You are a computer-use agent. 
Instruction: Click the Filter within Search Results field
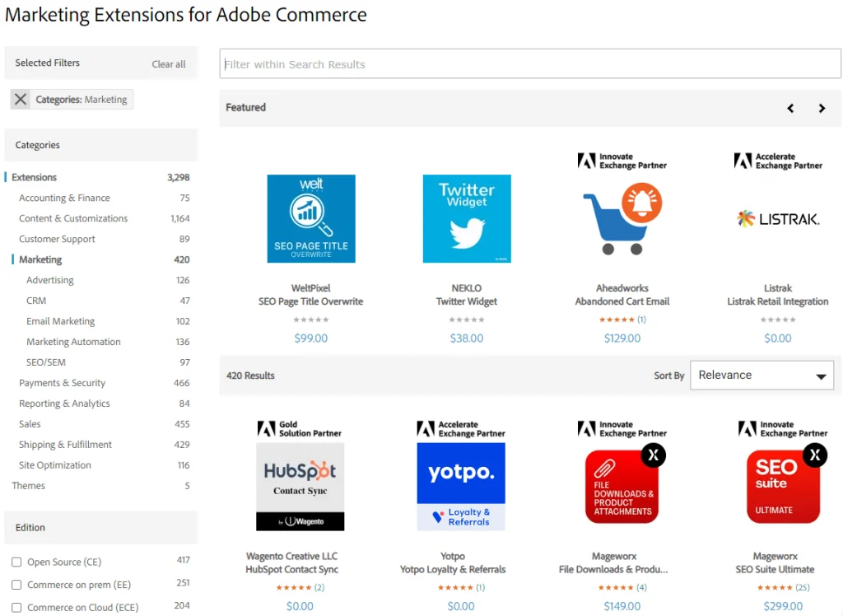[529, 64]
